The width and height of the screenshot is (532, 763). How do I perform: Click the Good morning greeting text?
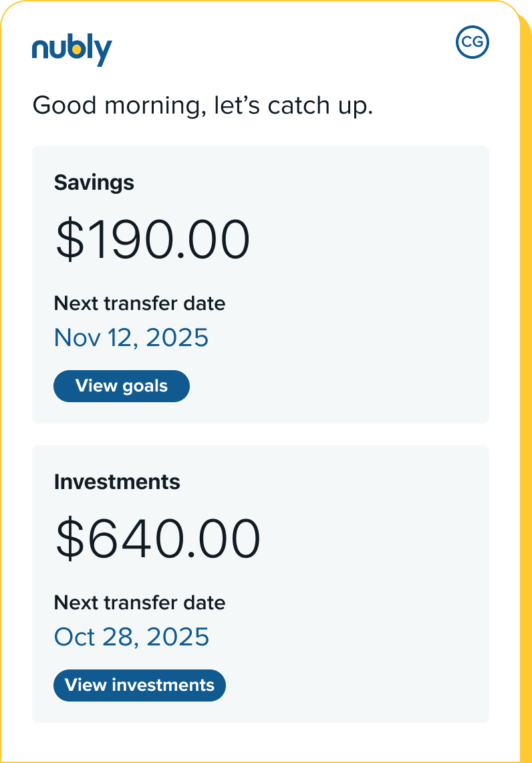coord(203,106)
